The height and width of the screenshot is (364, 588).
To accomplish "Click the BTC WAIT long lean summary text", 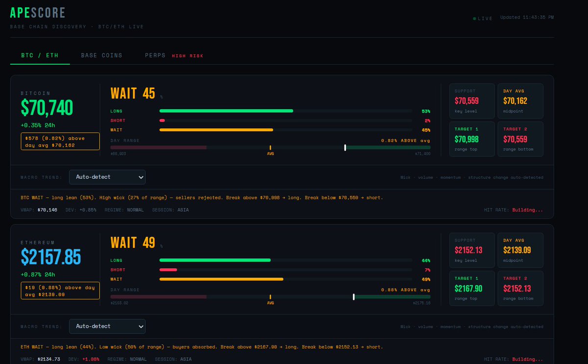I will pyautogui.click(x=202, y=198).
